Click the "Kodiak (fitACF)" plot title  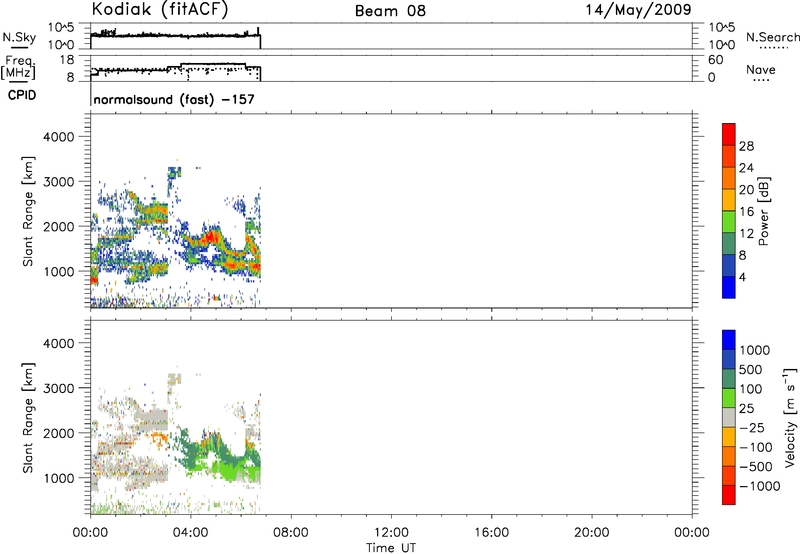tap(160, 10)
